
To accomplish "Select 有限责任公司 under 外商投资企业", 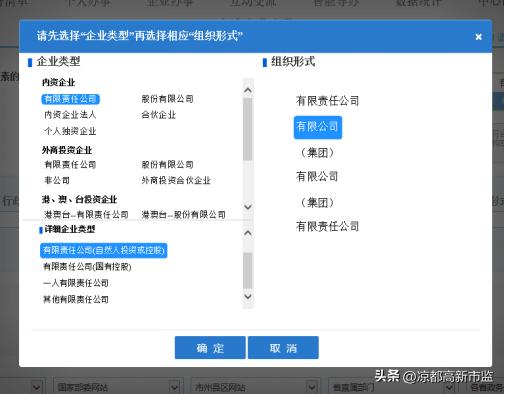I will 70,164.
